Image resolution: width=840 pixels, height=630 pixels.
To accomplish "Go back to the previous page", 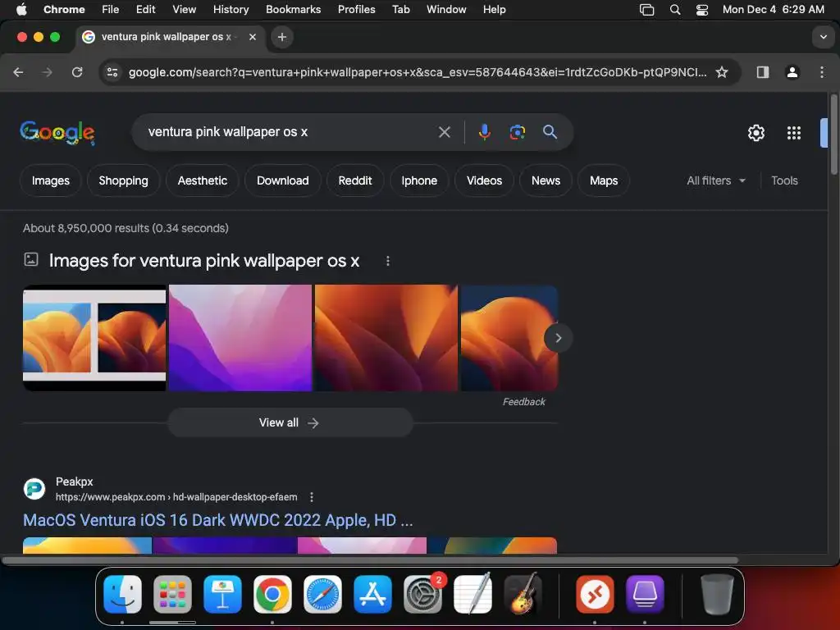I will (x=18, y=72).
